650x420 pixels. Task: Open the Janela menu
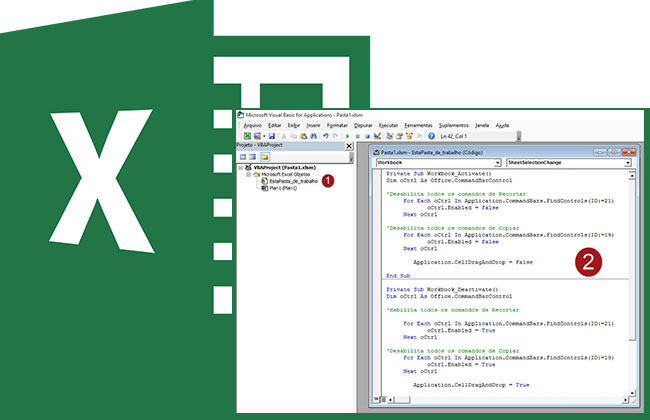coord(482,125)
